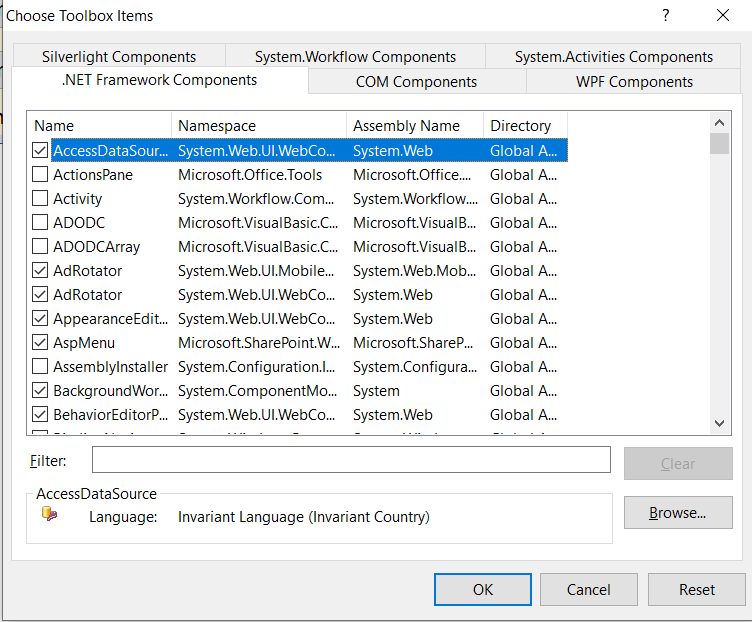This screenshot has height=622, width=752.
Task: Click Global A... directory in AspMenu row
Action: click(x=523, y=342)
